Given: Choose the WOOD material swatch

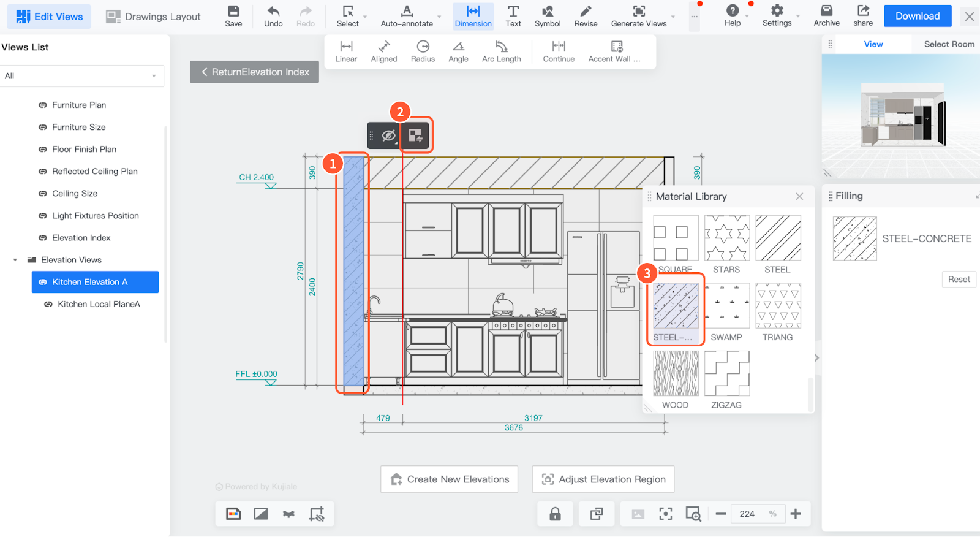Looking at the screenshot, I should 676,374.
